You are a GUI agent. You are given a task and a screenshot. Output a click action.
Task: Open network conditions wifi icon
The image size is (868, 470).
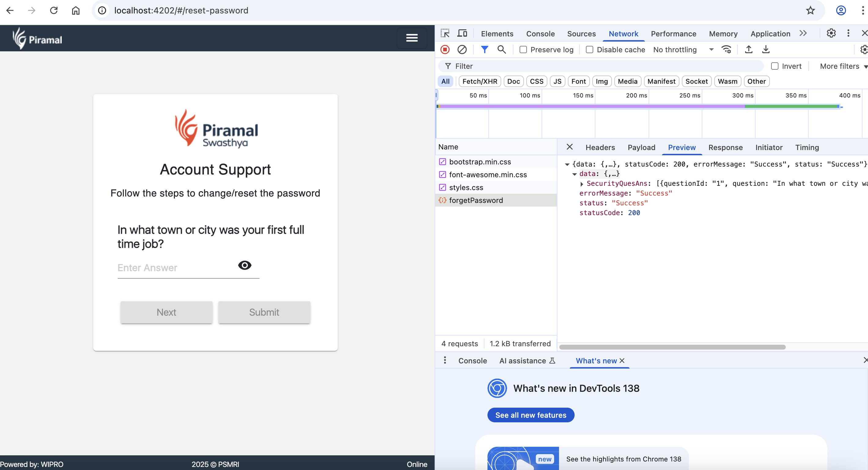click(726, 50)
